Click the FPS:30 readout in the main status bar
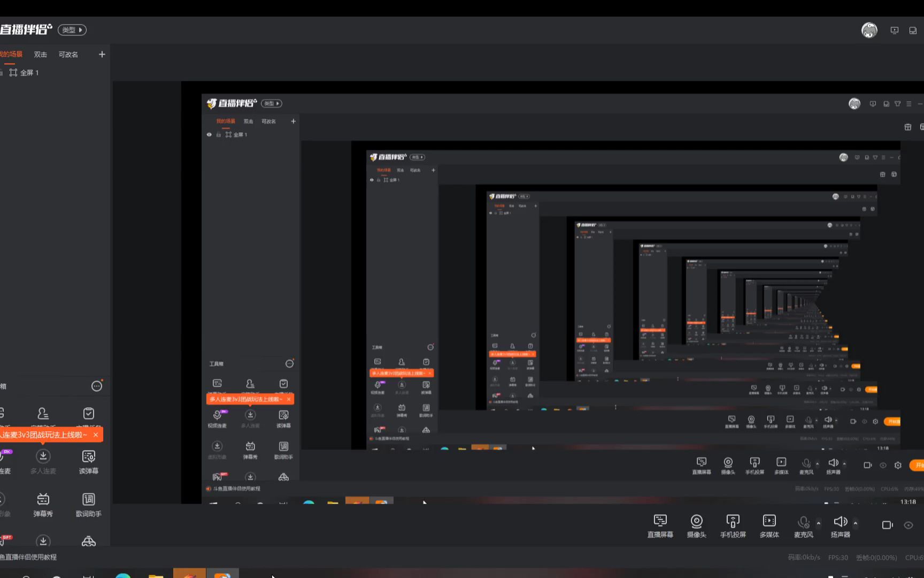Screen dimensions: 924x578 [x=838, y=558]
